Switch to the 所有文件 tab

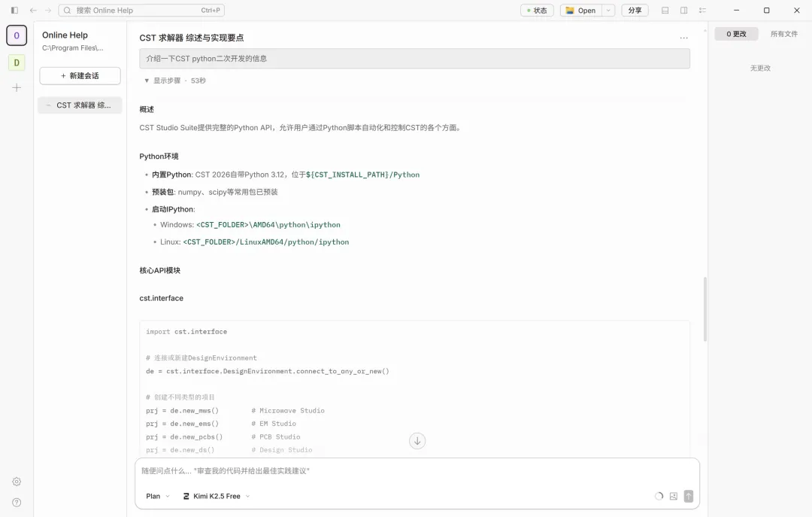784,34
